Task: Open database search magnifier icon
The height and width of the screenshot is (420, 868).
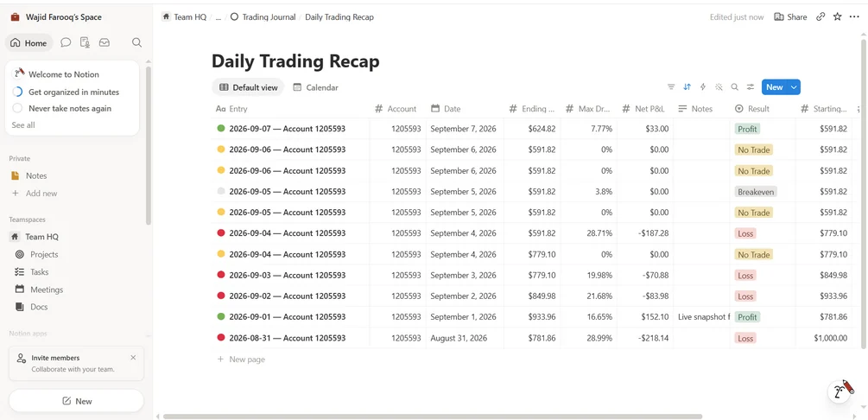Action: point(735,87)
